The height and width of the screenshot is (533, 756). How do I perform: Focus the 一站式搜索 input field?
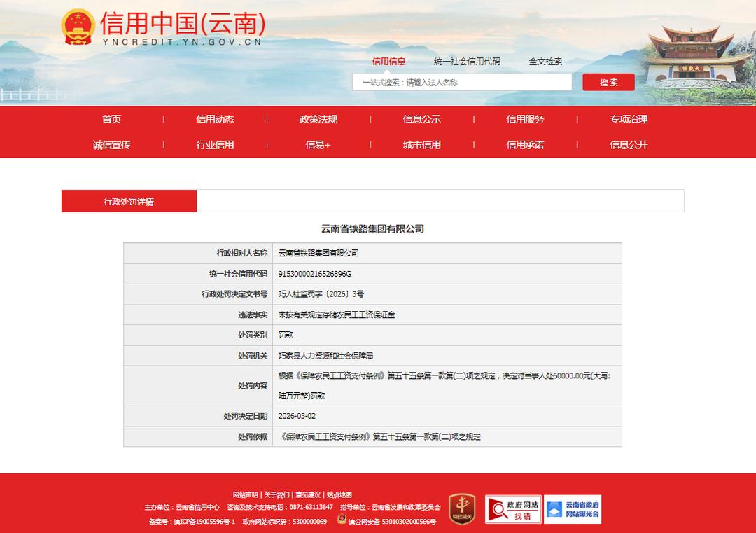click(x=462, y=83)
